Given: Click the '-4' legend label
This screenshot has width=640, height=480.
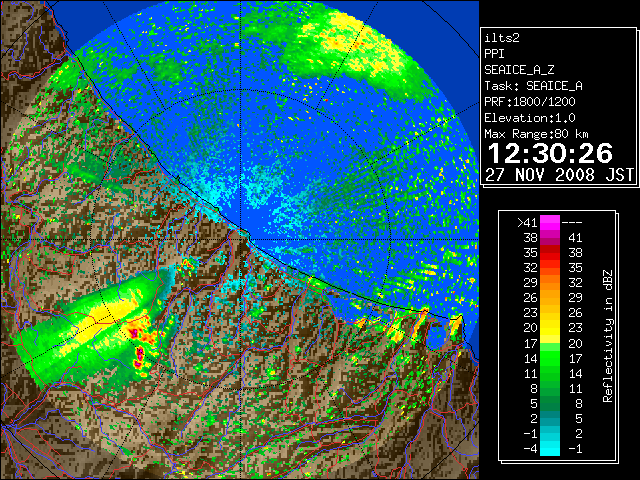Looking at the screenshot, I should [x=530, y=449].
